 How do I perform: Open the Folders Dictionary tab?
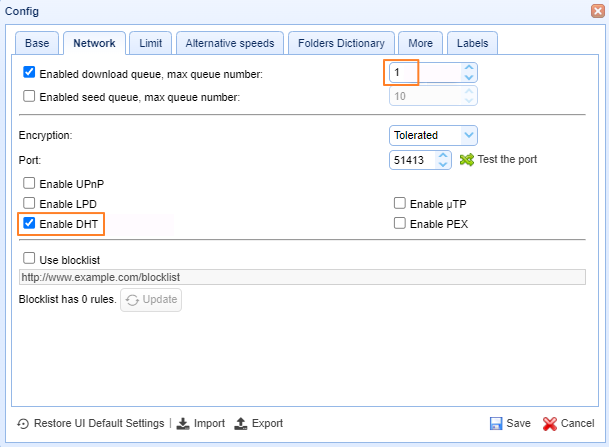340,43
